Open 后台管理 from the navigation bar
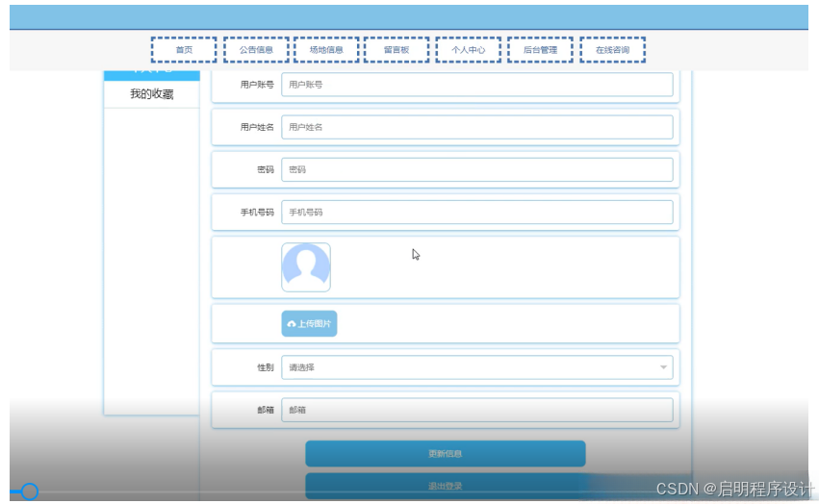Viewport: 819px width, 504px height. [540, 50]
